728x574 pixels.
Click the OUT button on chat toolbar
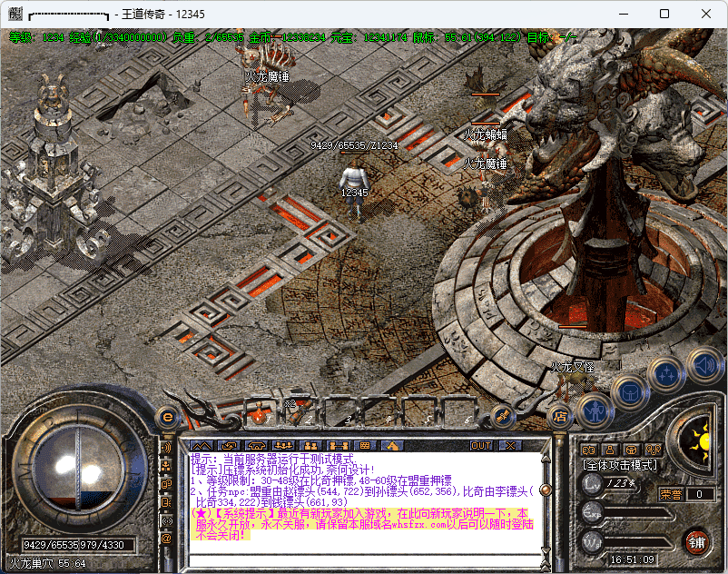point(480,446)
